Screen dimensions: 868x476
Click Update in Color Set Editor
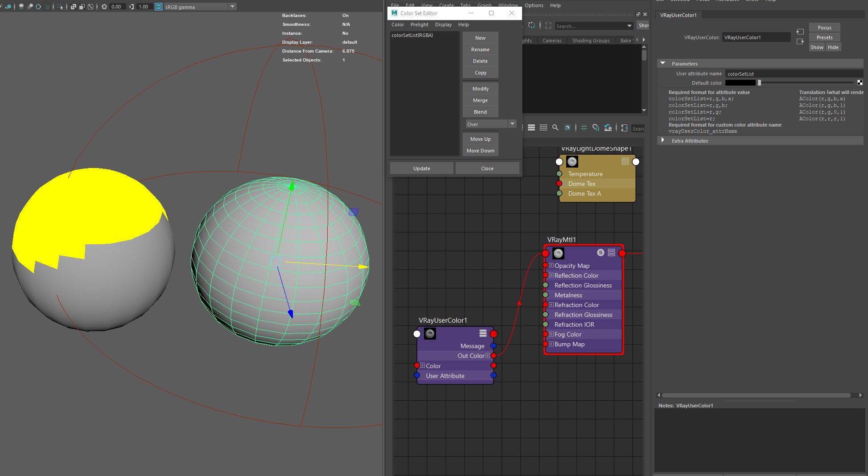tap(421, 168)
